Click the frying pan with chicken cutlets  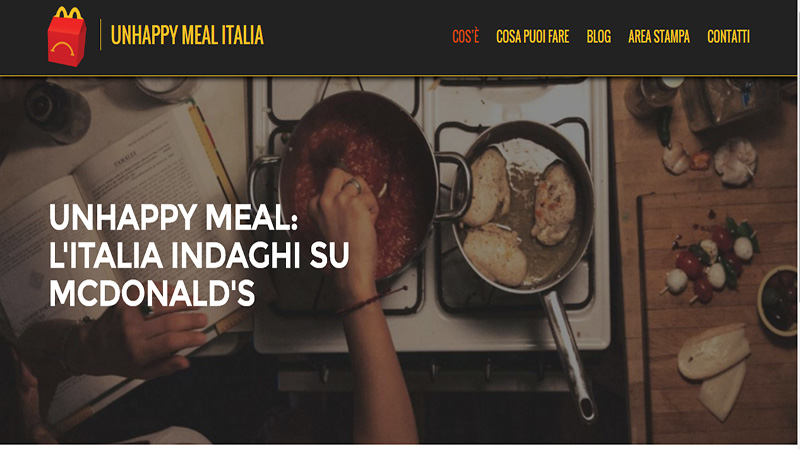pyautogui.click(x=521, y=207)
